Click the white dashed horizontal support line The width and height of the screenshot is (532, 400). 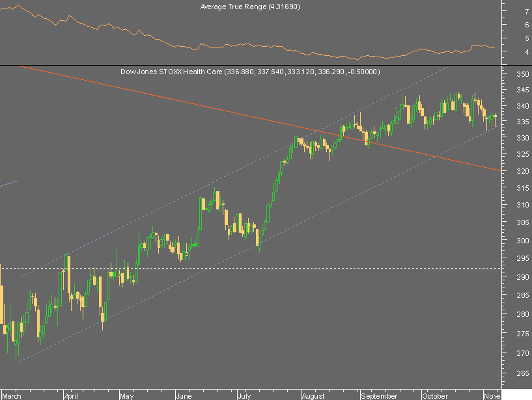251,269
